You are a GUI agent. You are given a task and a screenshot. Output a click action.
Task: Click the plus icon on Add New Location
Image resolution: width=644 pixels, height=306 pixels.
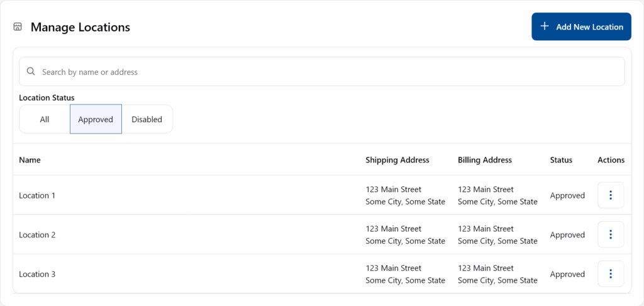tap(545, 27)
